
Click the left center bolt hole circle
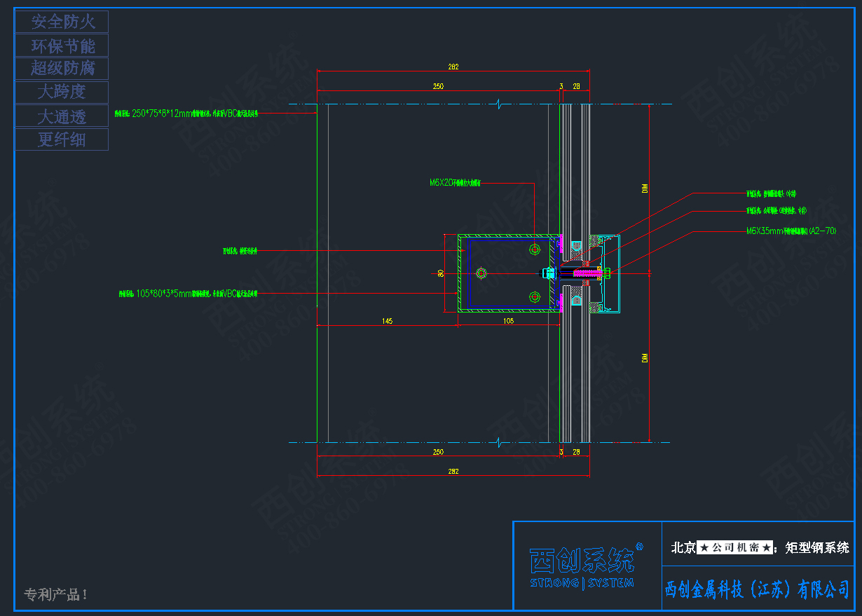click(x=481, y=273)
